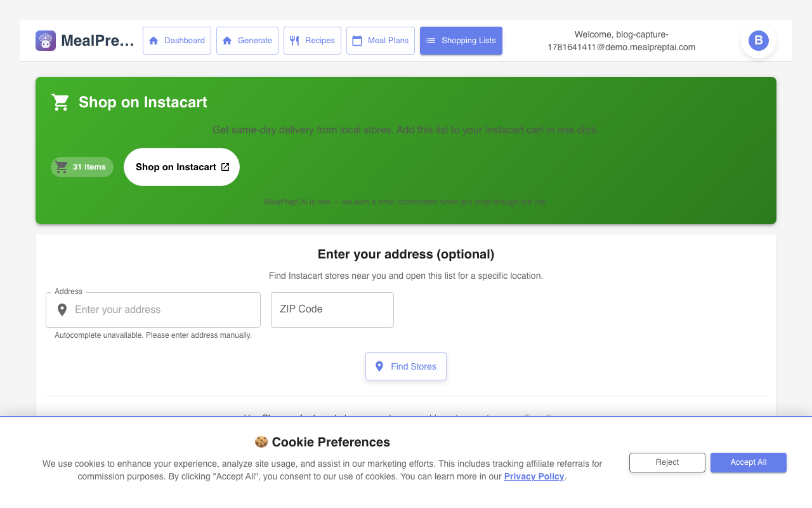This screenshot has height=508, width=812.
Task: Focus the ZIP Code field
Action: (x=332, y=310)
